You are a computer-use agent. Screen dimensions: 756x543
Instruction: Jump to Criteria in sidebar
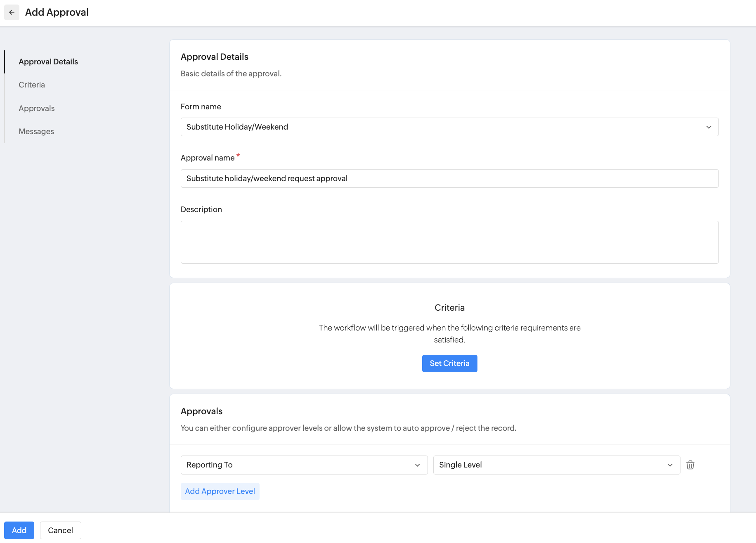point(32,85)
